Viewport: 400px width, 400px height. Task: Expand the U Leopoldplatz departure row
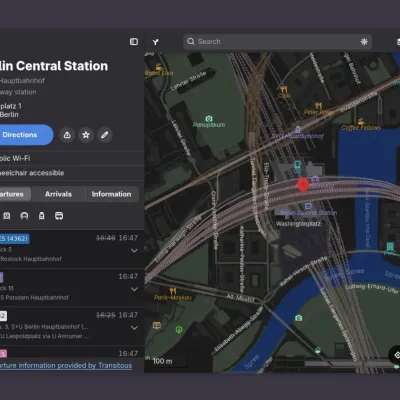[x=134, y=328]
